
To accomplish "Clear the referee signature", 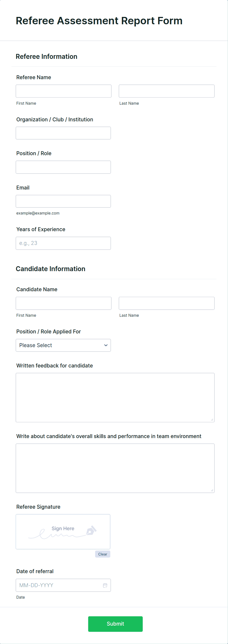I will (102, 554).
